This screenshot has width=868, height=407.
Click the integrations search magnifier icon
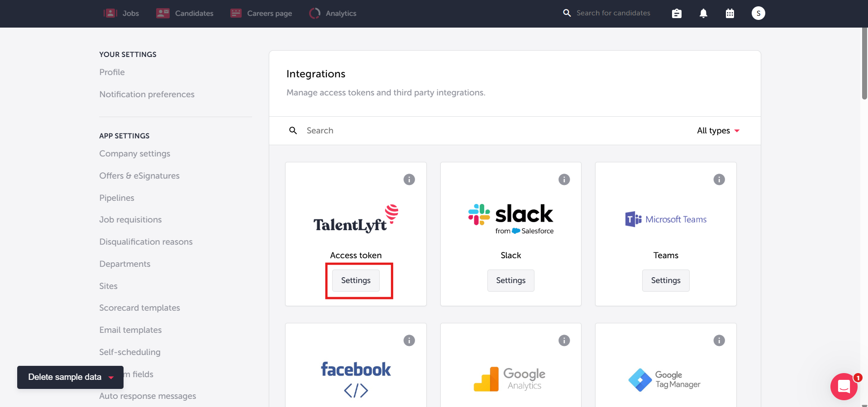click(x=293, y=131)
